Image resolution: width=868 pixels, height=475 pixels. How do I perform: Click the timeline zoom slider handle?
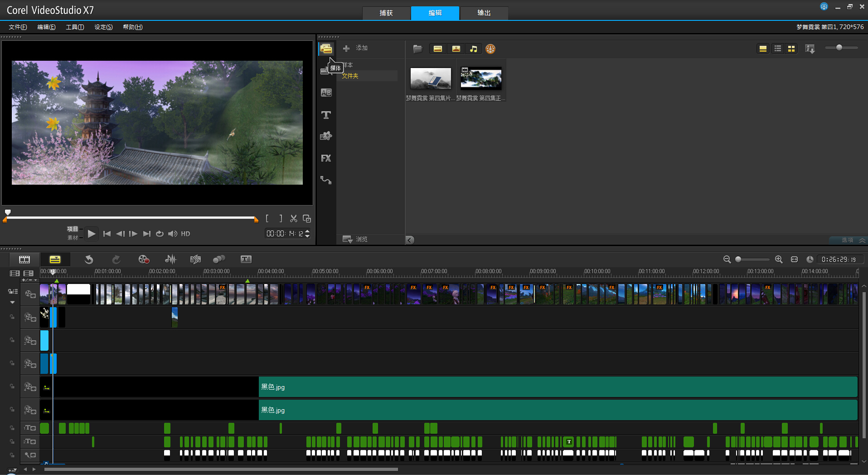tap(738, 259)
